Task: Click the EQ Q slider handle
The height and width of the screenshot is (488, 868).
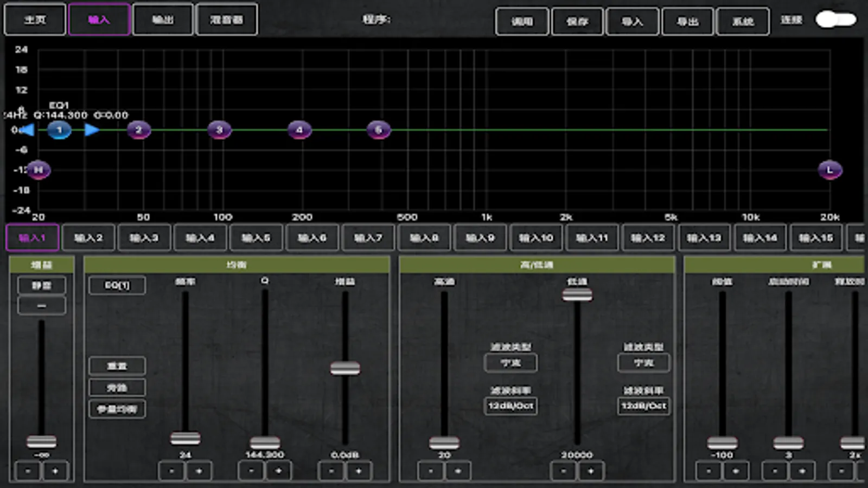Action: (265, 442)
